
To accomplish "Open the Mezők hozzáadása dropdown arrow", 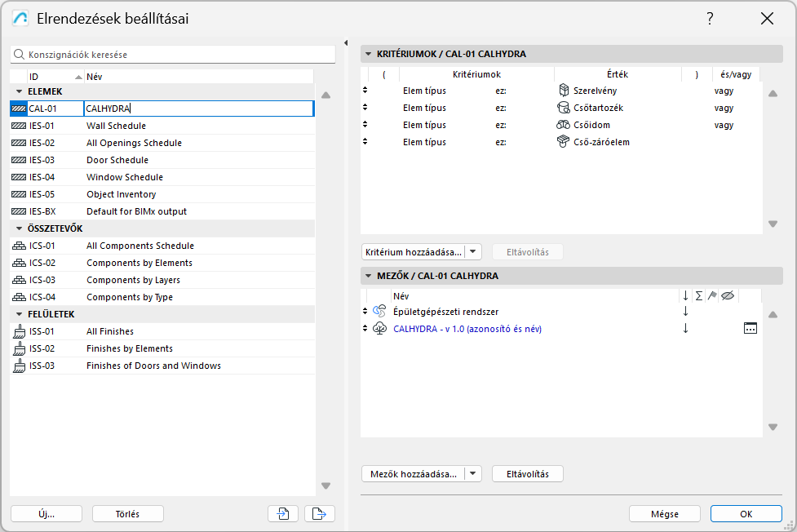I will point(474,473).
